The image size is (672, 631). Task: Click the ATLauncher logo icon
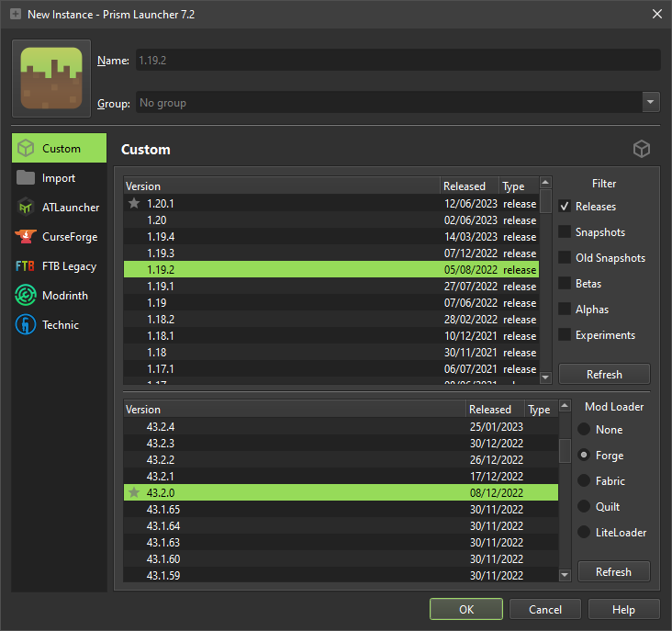(26, 207)
